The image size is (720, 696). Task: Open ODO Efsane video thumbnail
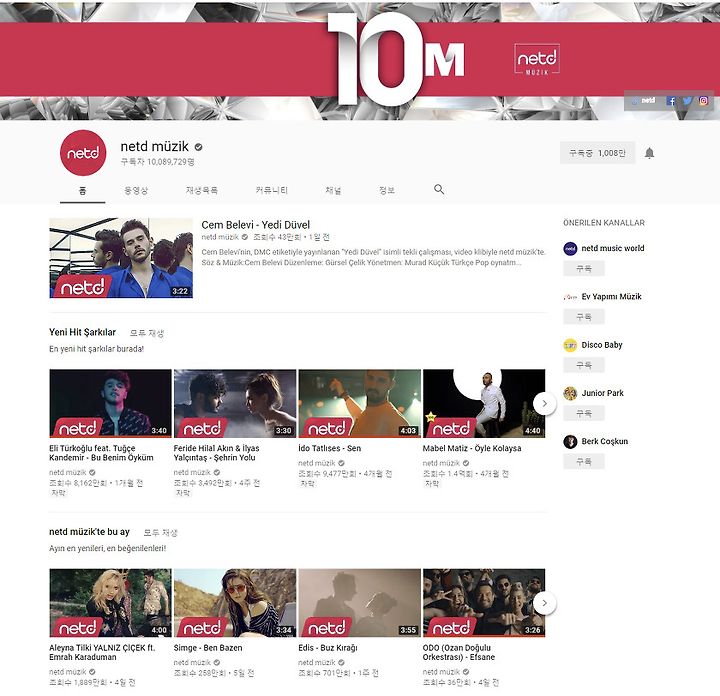click(484, 603)
